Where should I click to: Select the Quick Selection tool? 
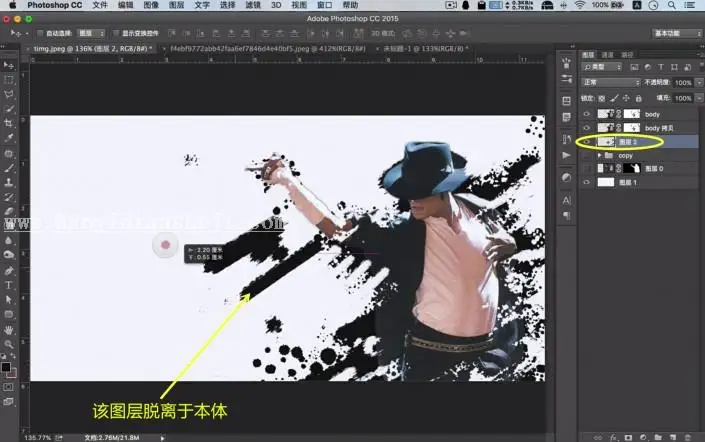point(9,109)
